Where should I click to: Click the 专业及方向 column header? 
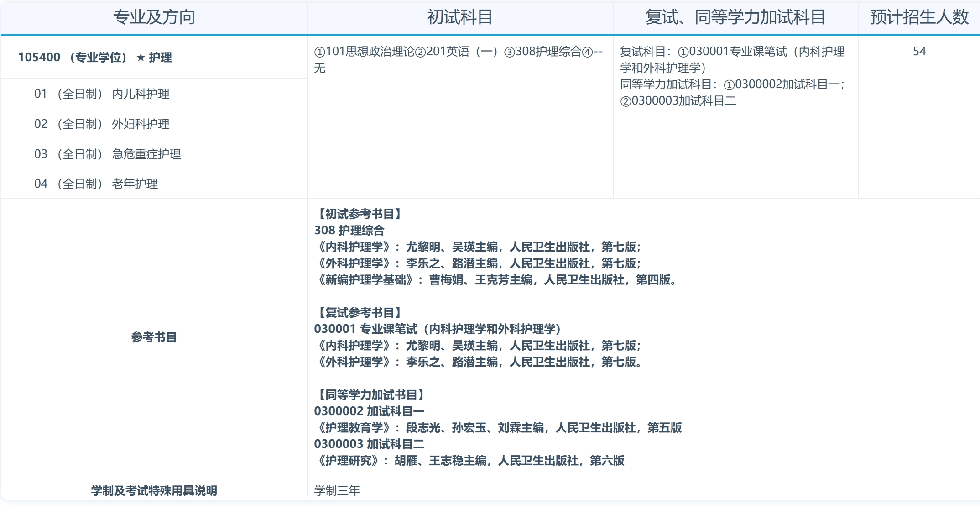coord(154,17)
